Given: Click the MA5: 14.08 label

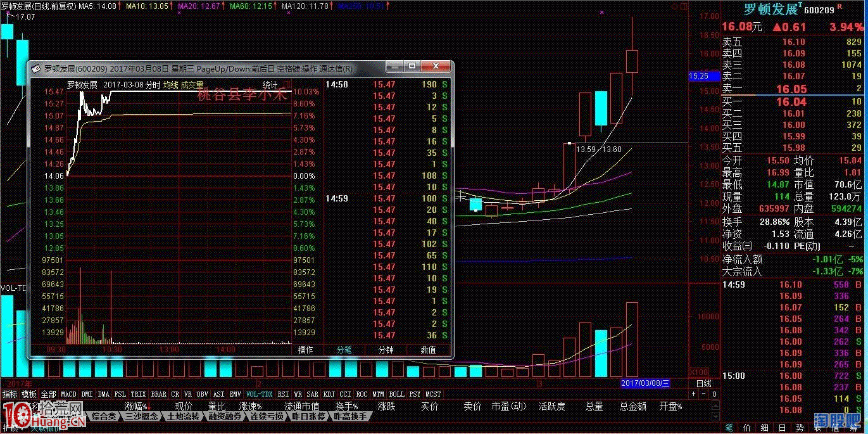Looking at the screenshot, I should coord(97,6).
